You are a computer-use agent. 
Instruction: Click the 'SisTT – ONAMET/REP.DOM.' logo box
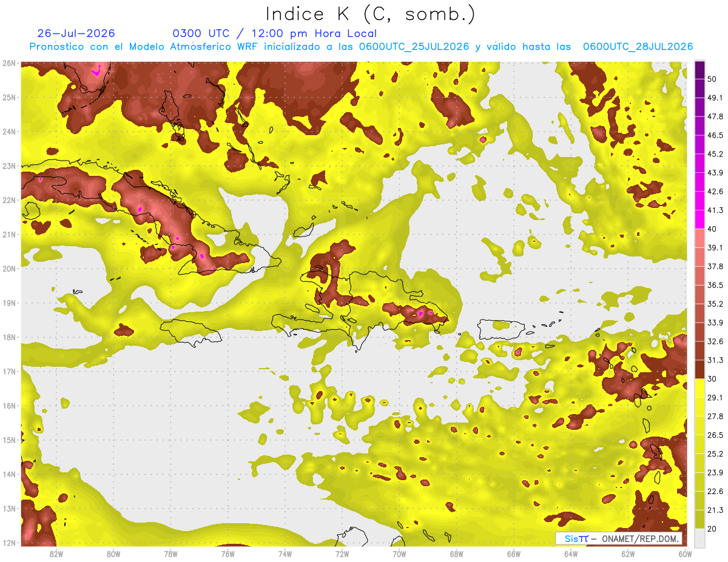coord(619,538)
